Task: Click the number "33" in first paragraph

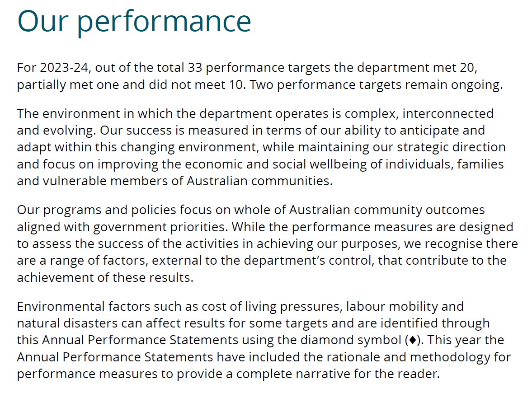Action: 195,67
